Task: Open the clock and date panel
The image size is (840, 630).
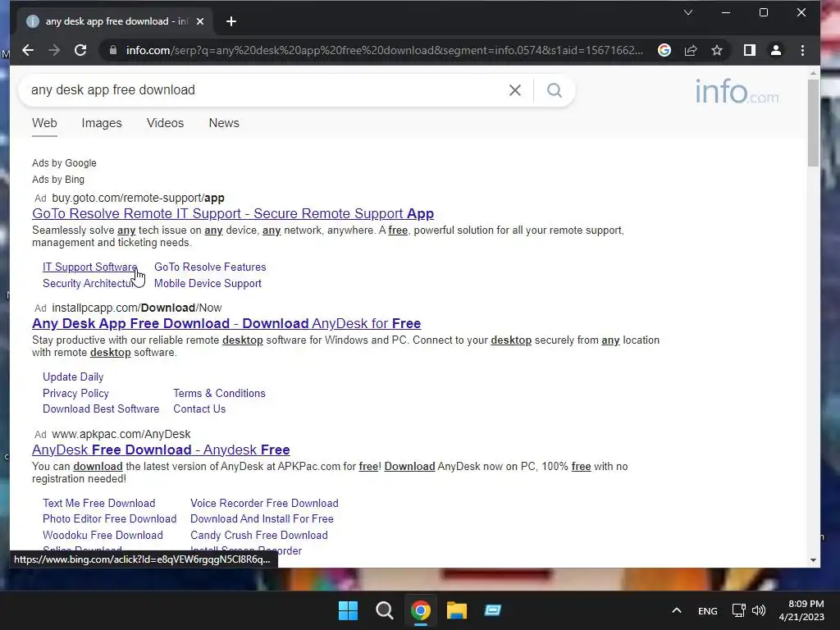Action: click(802, 610)
